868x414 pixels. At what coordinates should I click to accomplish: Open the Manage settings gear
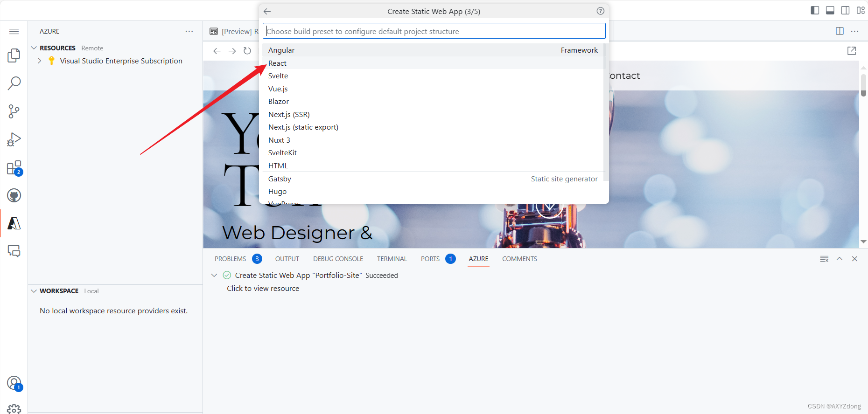click(x=14, y=409)
